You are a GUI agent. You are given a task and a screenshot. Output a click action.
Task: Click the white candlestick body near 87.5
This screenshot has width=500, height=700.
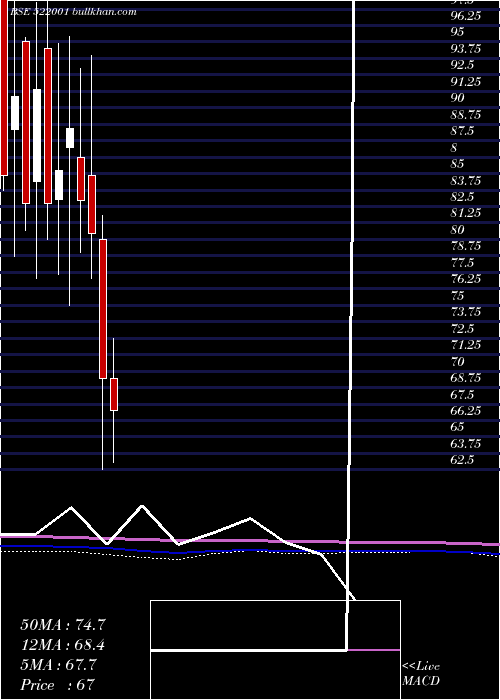click(x=70, y=138)
